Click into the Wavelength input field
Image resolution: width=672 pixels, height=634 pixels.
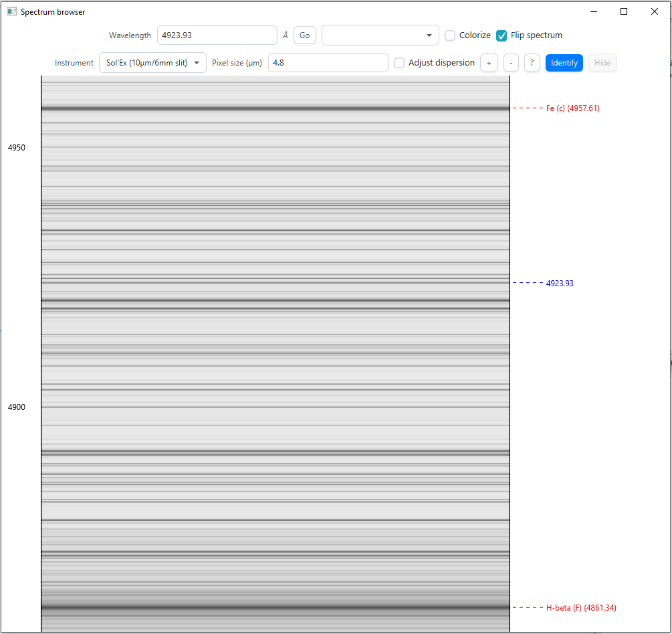(217, 35)
